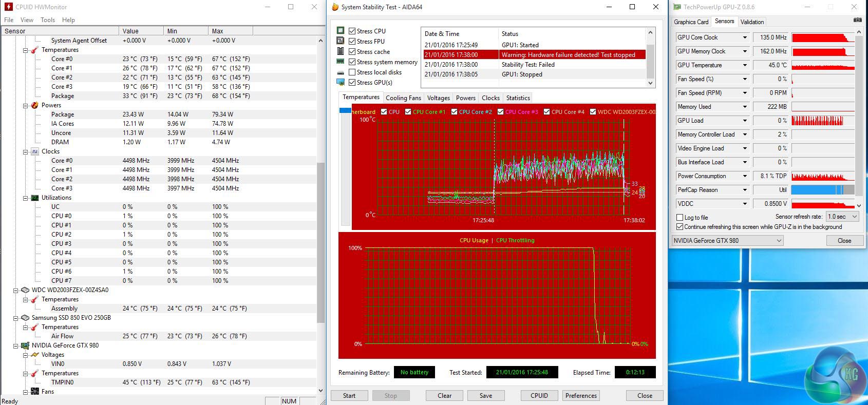The image size is (868, 405).
Task: Collapse the Clocks node in sensor tree
Action: click(x=25, y=151)
